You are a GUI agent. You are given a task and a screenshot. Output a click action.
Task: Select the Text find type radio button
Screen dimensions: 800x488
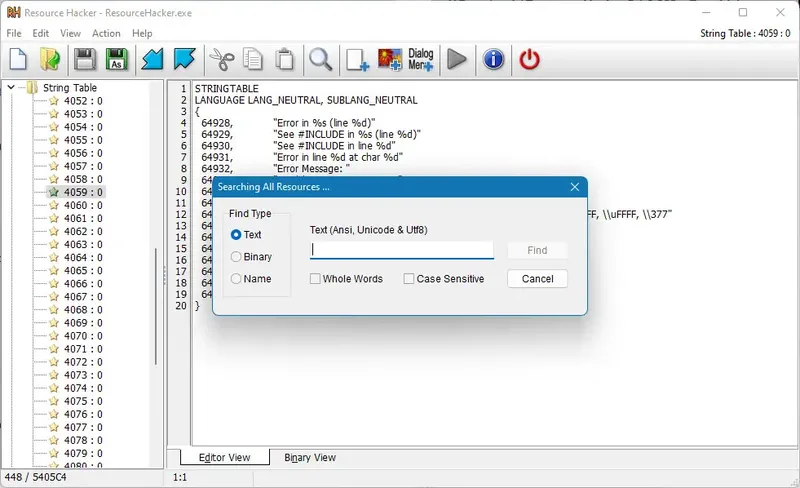236,235
